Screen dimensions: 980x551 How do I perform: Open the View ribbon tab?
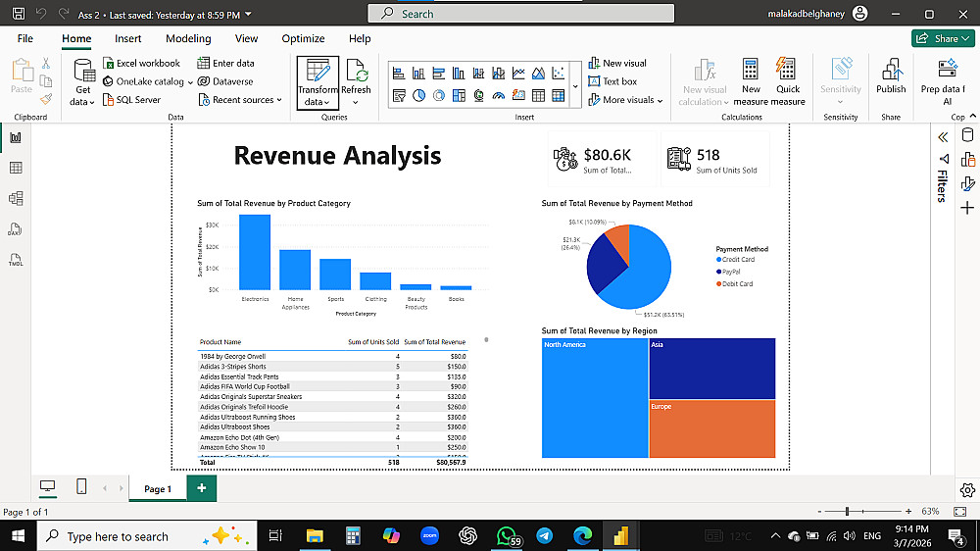(246, 39)
